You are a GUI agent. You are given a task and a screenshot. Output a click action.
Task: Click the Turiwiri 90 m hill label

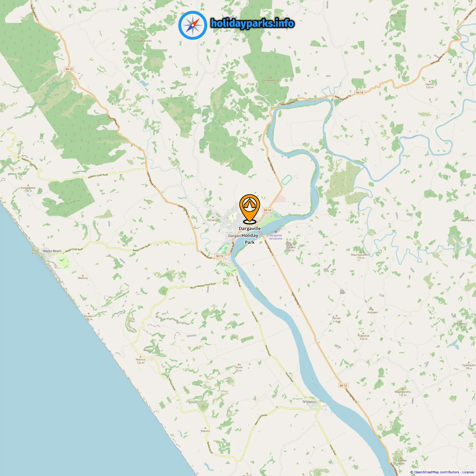click(x=291, y=249)
